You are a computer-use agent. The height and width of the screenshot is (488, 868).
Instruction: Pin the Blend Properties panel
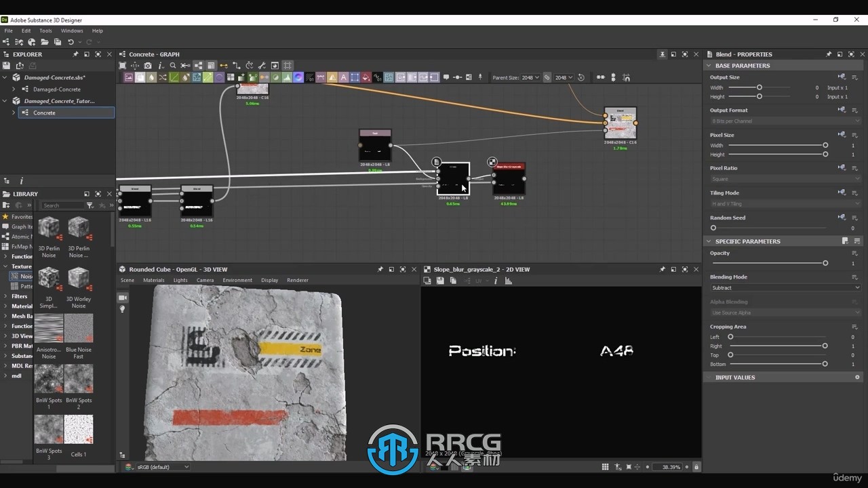[829, 54]
